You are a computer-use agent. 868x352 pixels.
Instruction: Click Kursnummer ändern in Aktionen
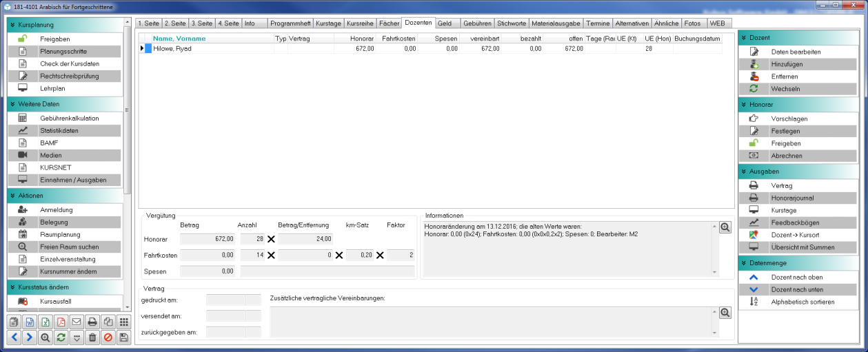click(x=65, y=271)
